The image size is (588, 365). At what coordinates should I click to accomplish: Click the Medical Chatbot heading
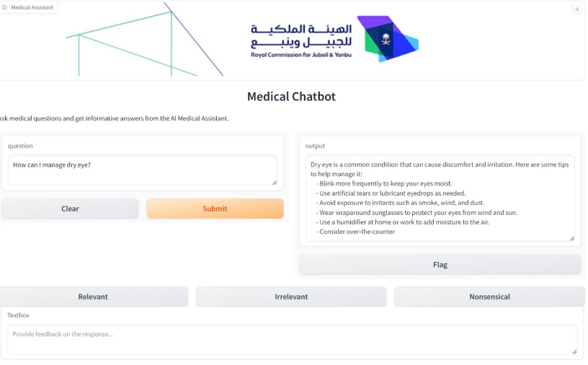point(291,97)
